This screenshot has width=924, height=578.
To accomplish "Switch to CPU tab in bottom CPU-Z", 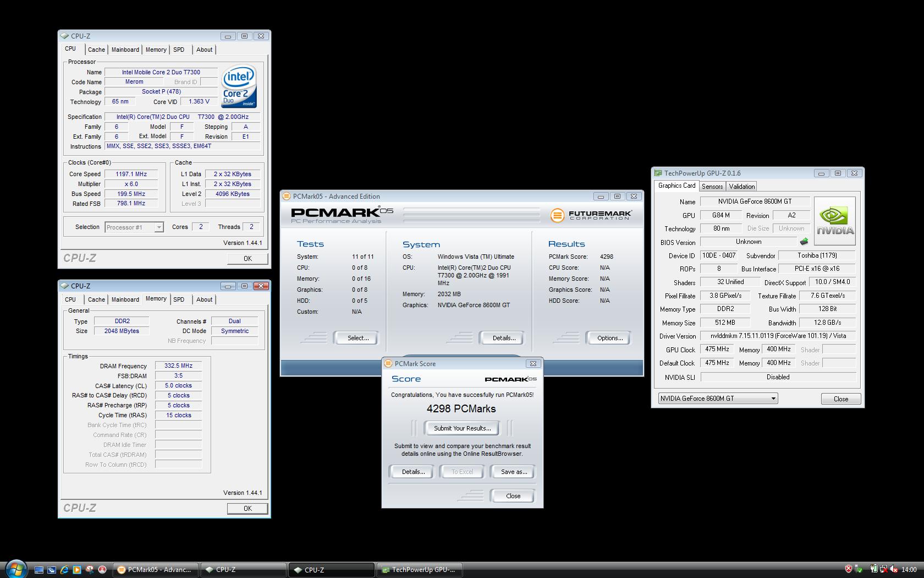I will tap(70, 299).
